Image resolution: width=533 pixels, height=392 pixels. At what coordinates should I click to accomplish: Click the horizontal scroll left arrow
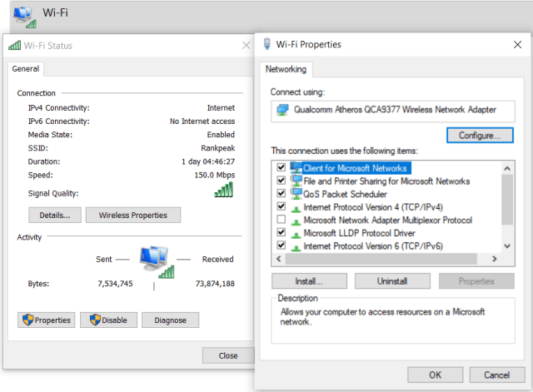pos(279,259)
